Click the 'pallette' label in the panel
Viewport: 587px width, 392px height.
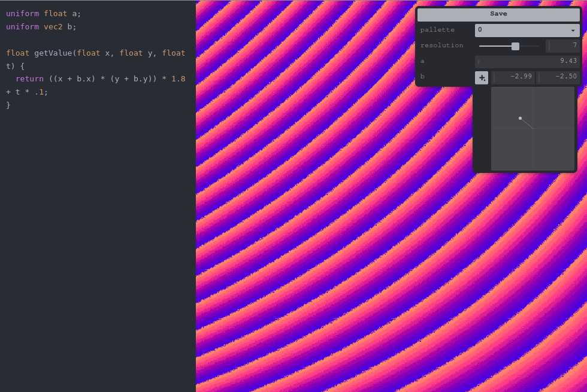coord(437,30)
